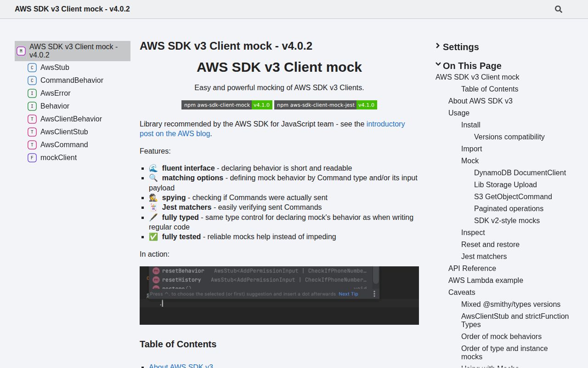The image size is (588, 368).
Task: Jump to SDK v2-style mocks section
Action: click(x=507, y=220)
